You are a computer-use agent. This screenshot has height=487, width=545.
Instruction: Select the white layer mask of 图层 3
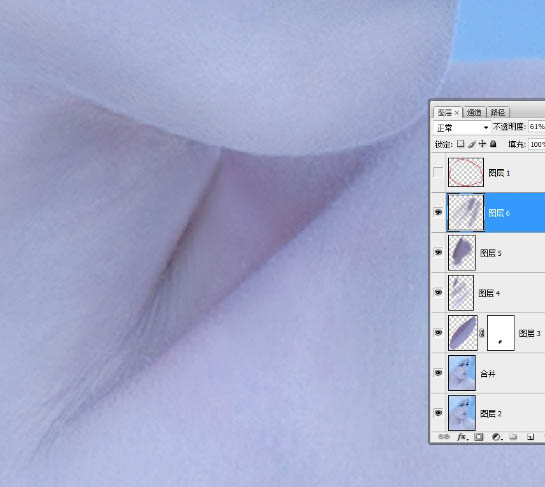coord(501,333)
